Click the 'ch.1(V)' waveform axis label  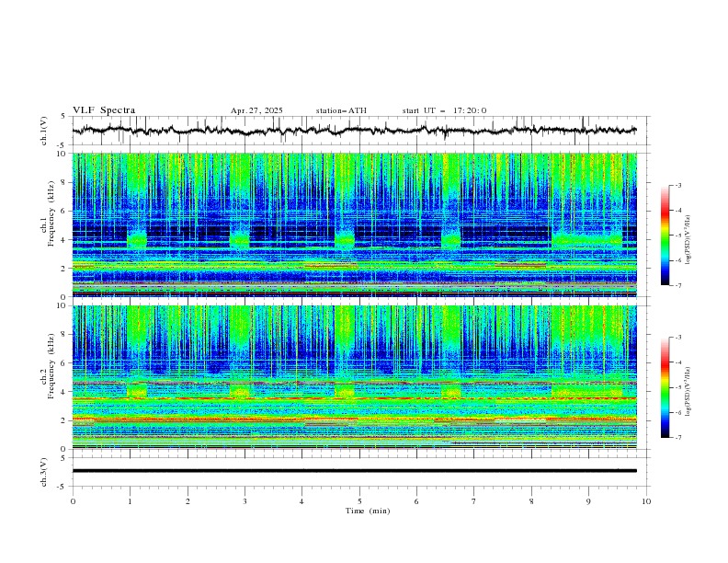[x=44, y=131]
